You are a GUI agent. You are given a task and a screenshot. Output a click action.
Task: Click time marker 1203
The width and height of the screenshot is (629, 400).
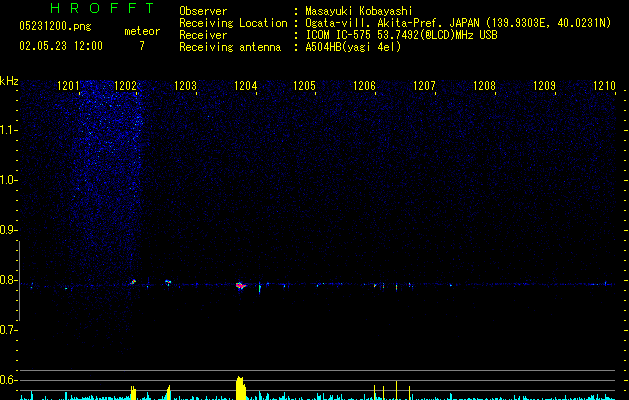coord(185,86)
